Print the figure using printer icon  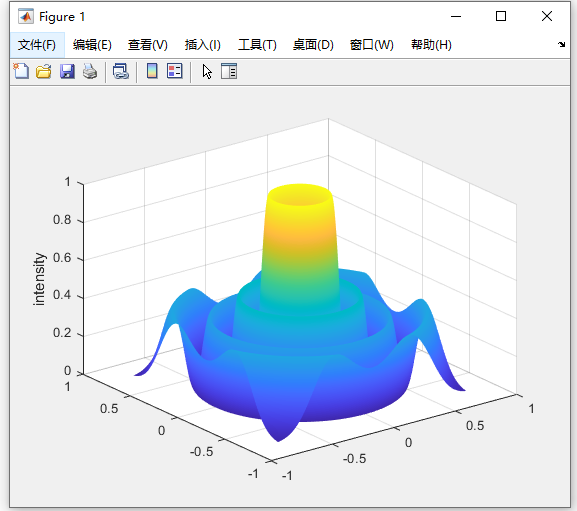pyautogui.click(x=90, y=71)
